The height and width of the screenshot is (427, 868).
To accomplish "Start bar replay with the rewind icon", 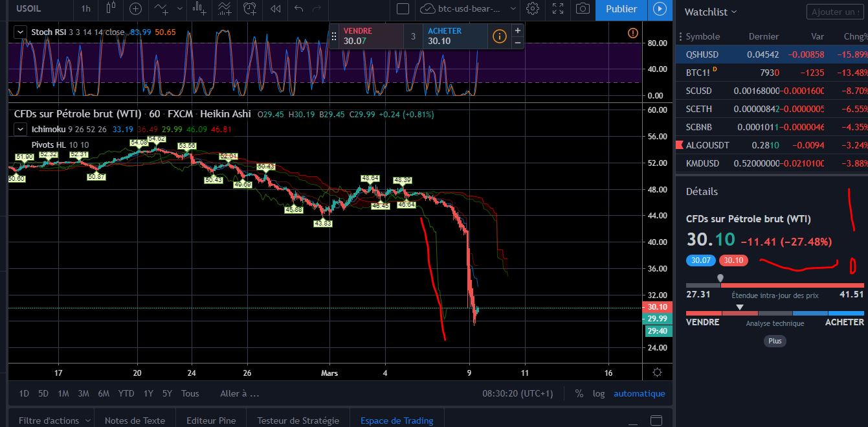I will click(x=276, y=9).
